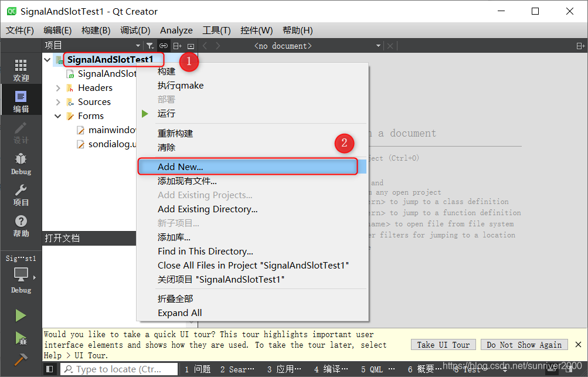Split the editor view icon
The width and height of the screenshot is (588, 377).
[580, 46]
